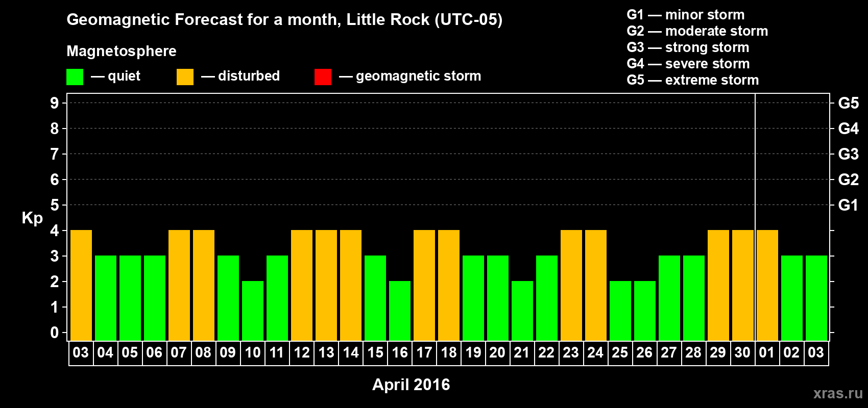Click 'G5 — extreme storm' legend line
Screen dimensions: 868x408
[x=692, y=80]
